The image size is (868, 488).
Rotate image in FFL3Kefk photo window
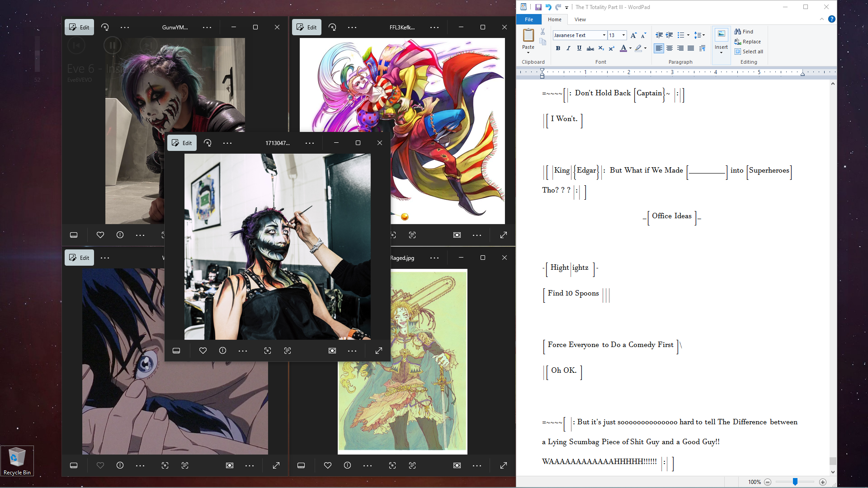332,27
